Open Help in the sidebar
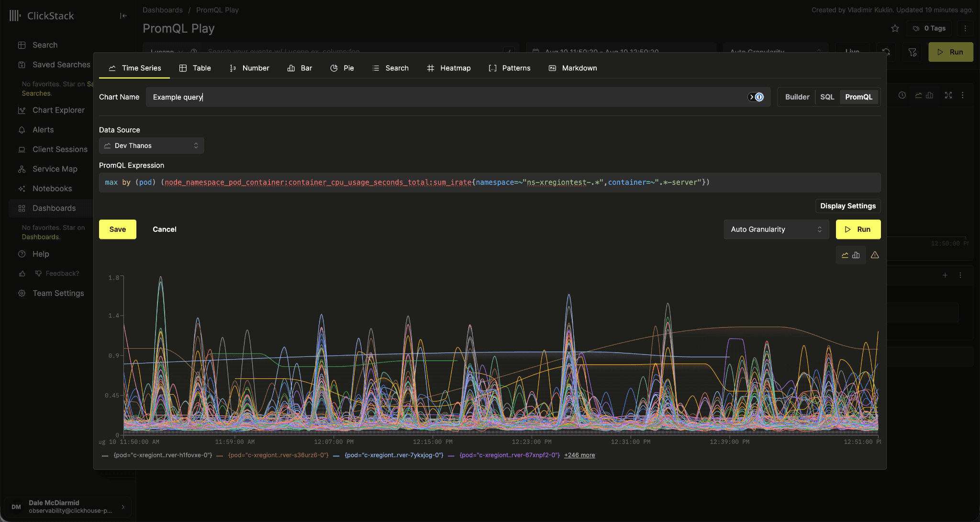 [x=41, y=254]
